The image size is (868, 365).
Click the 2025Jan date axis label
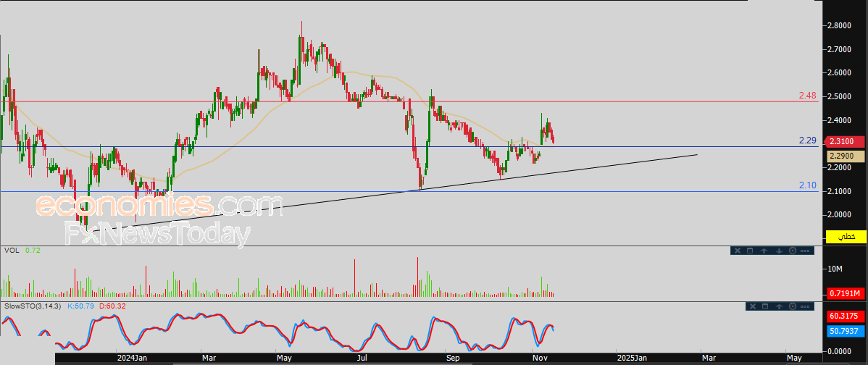pyautogui.click(x=633, y=358)
